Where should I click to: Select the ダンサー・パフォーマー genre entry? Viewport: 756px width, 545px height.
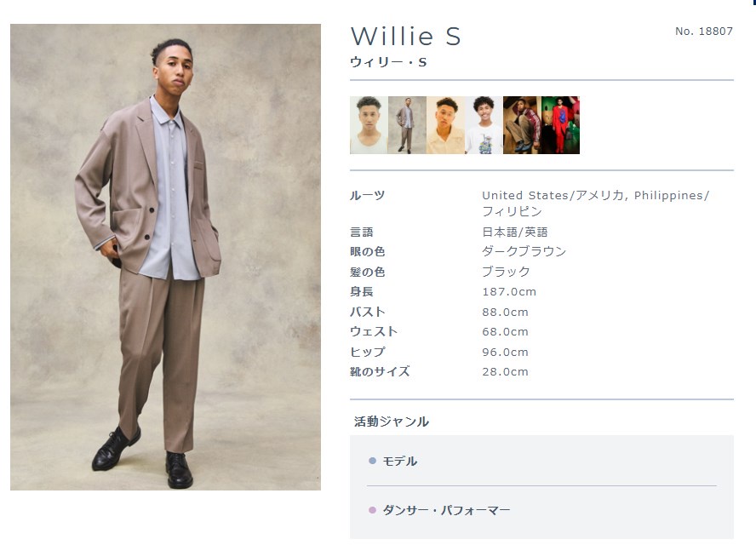(446, 510)
